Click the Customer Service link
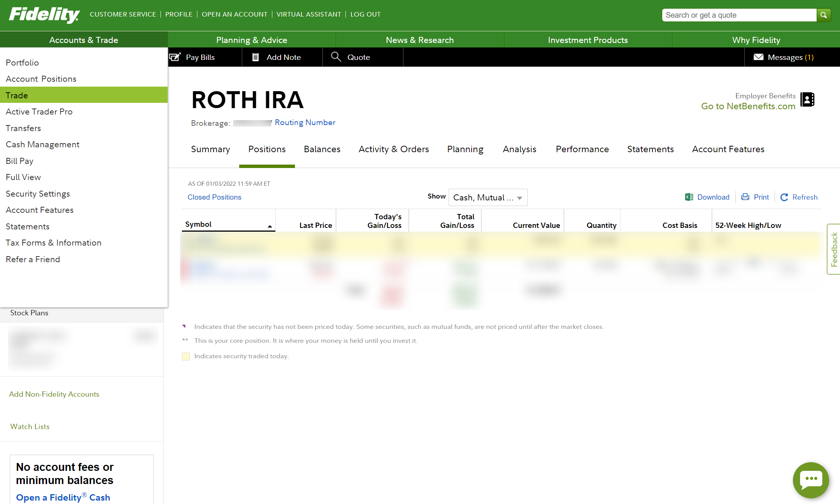 [123, 14]
